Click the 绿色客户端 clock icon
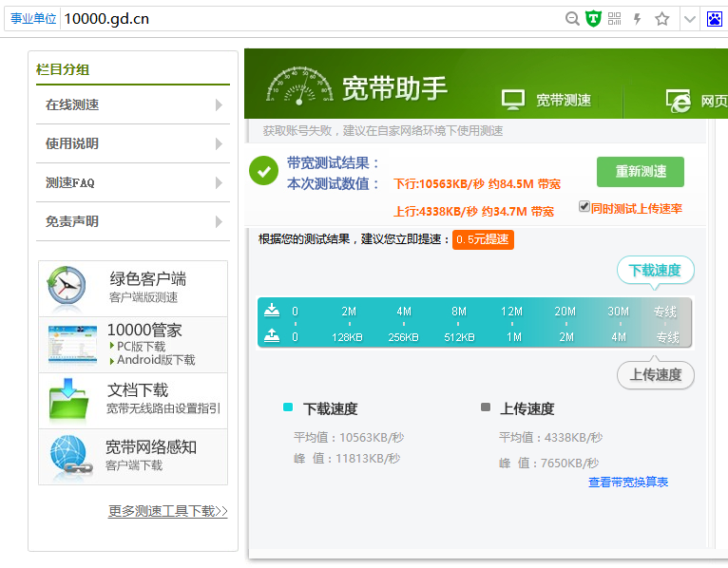The height and width of the screenshot is (568, 728). click(67, 288)
